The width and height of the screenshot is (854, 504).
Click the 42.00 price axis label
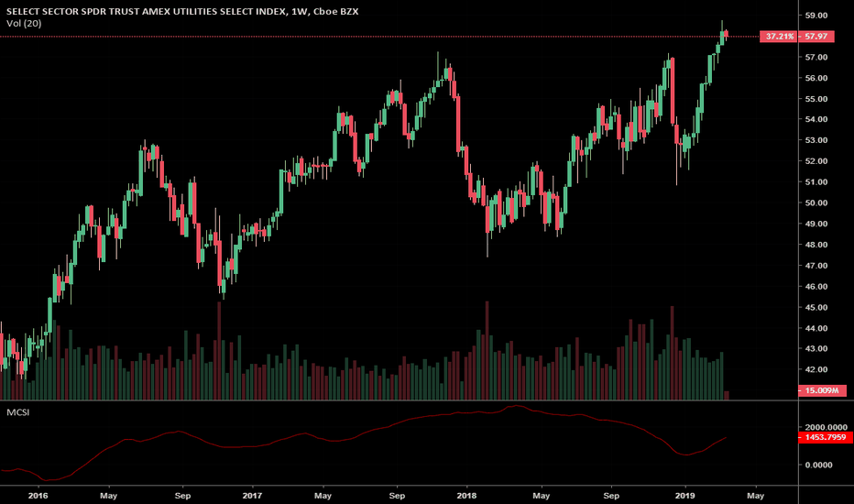coord(816,369)
